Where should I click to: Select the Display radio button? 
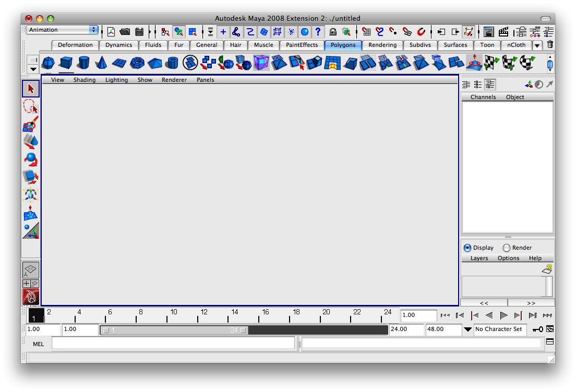coord(468,248)
